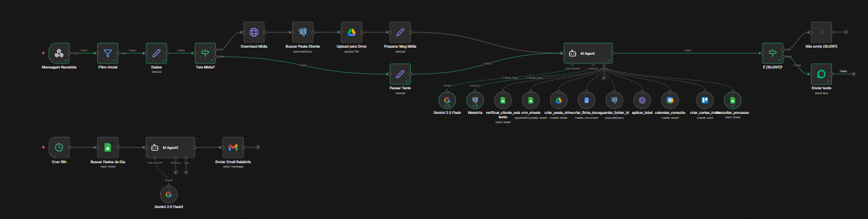Click the Buscar Dados do Dia label
Image resolution: width=868 pixels, height=219 pixels.
(x=108, y=162)
